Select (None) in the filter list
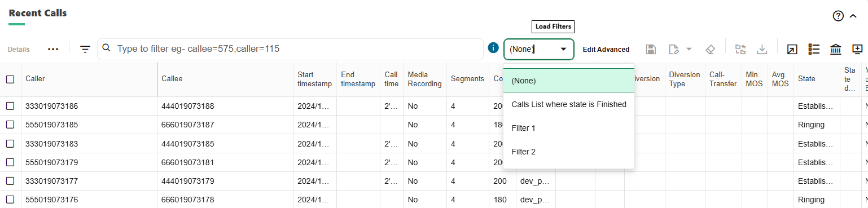 569,81
